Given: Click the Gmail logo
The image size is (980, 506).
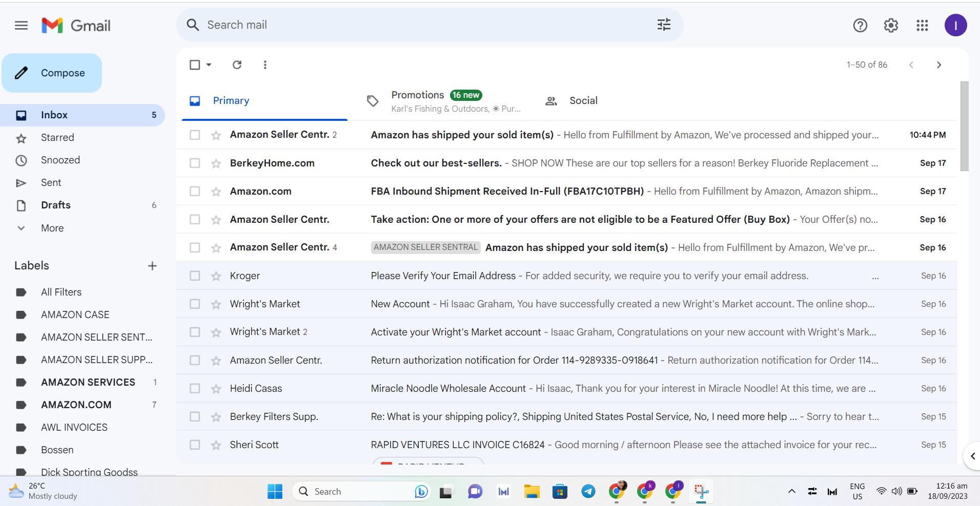Looking at the screenshot, I should [x=76, y=25].
